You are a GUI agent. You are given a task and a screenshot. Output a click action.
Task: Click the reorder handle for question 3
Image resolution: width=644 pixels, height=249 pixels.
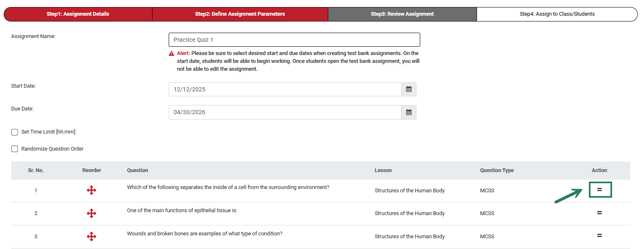point(91,236)
